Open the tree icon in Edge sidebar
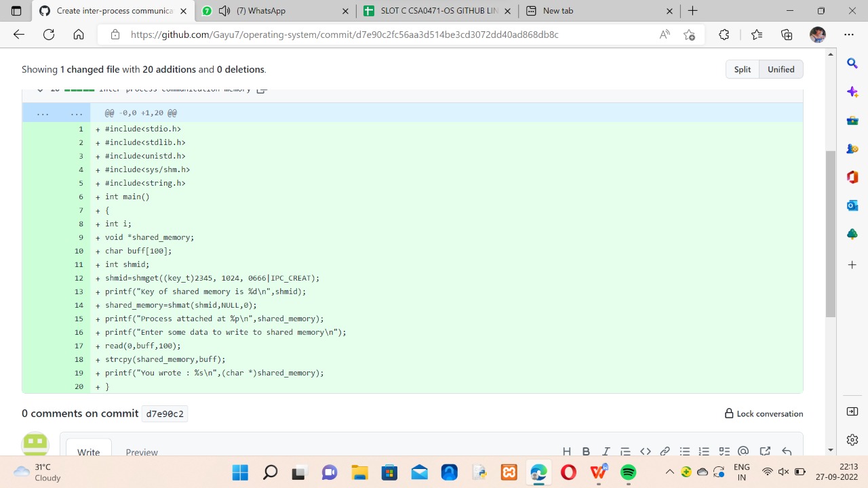The height and width of the screenshot is (488, 868). pyautogui.click(x=852, y=234)
